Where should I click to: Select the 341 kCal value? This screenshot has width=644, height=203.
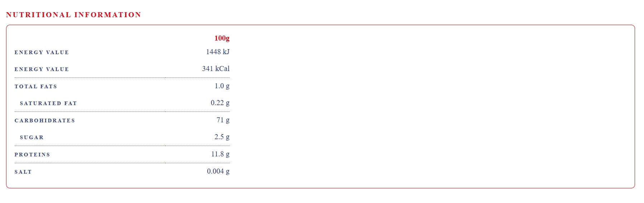click(216, 69)
